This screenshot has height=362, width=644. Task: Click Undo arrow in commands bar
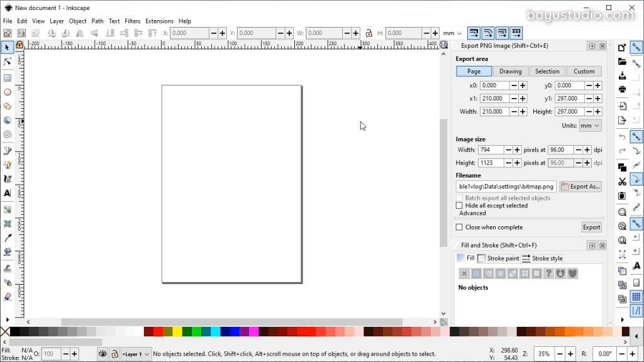622,136
